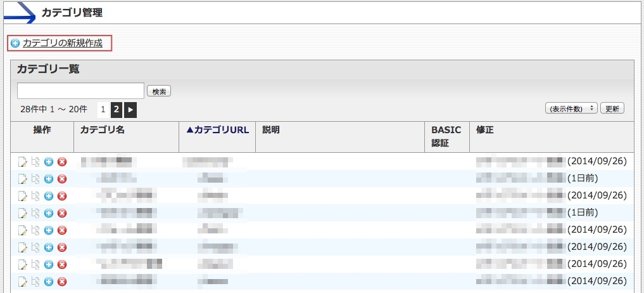Click the BASIC認証 column header
Screen dimensions: 644x293
tap(446, 136)
